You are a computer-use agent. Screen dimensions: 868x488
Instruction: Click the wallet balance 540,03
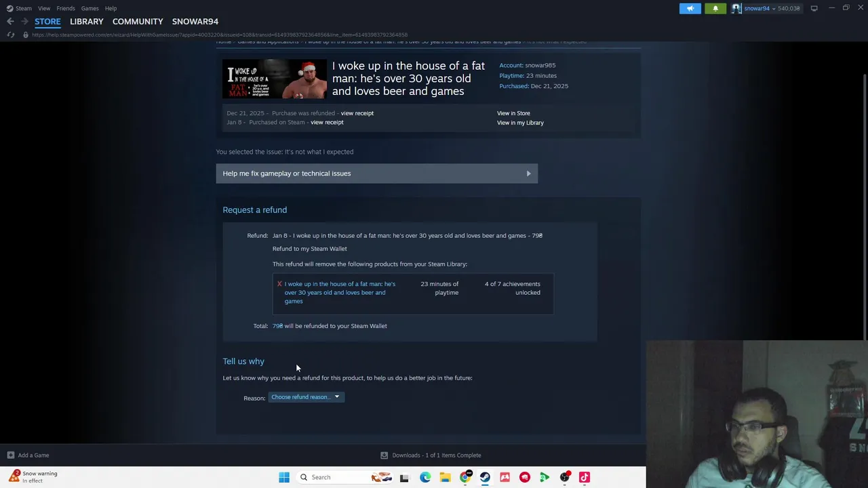789,8
